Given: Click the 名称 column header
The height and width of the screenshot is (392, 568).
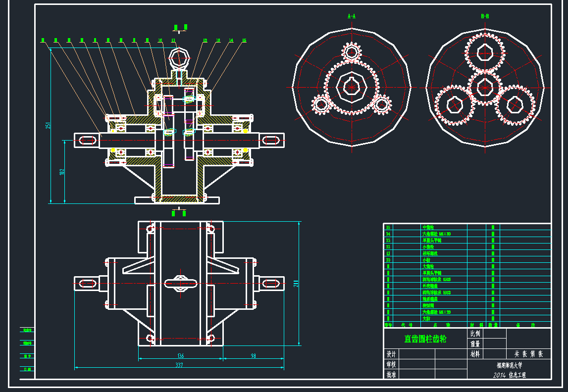Looking at the screenshot, I should coord(442,325).
